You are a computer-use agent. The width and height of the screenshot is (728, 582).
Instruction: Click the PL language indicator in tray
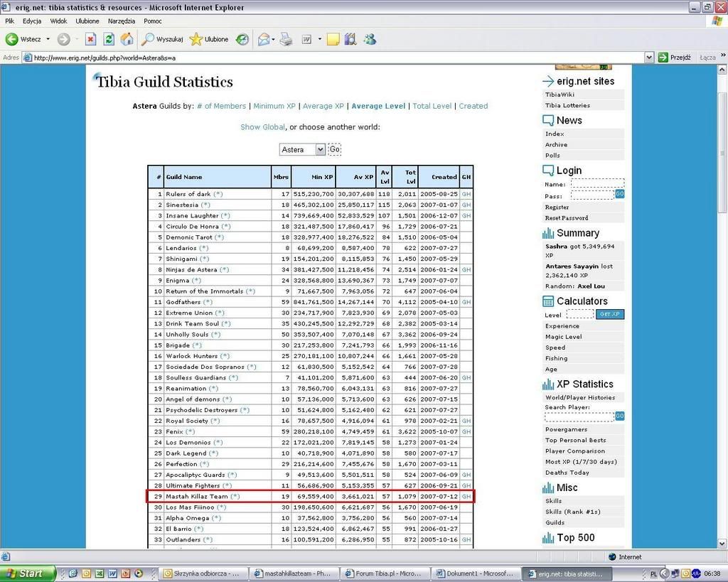click(654, 574)
